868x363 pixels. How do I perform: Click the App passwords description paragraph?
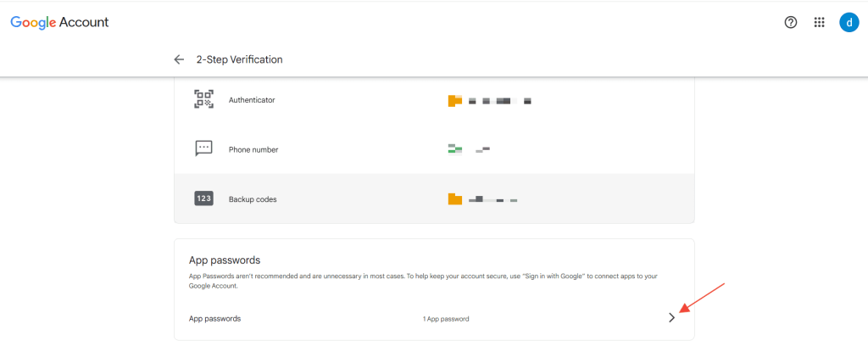422,282
